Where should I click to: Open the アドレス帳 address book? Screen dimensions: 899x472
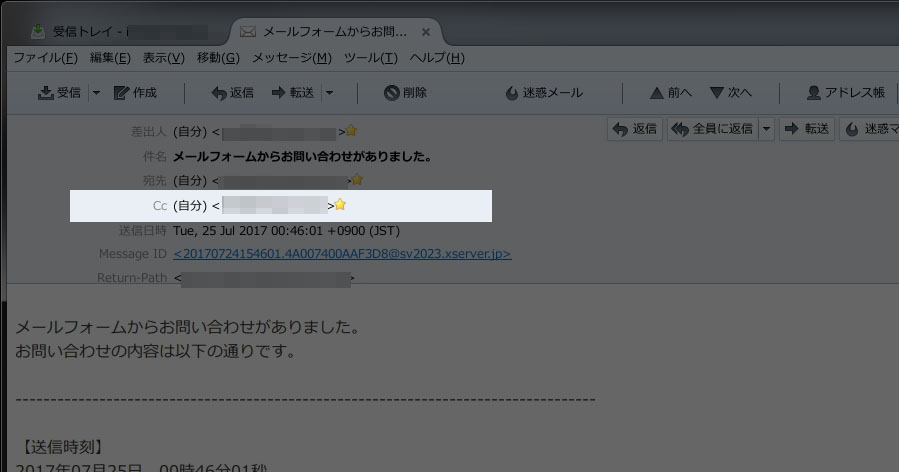(x=846, y=93)
